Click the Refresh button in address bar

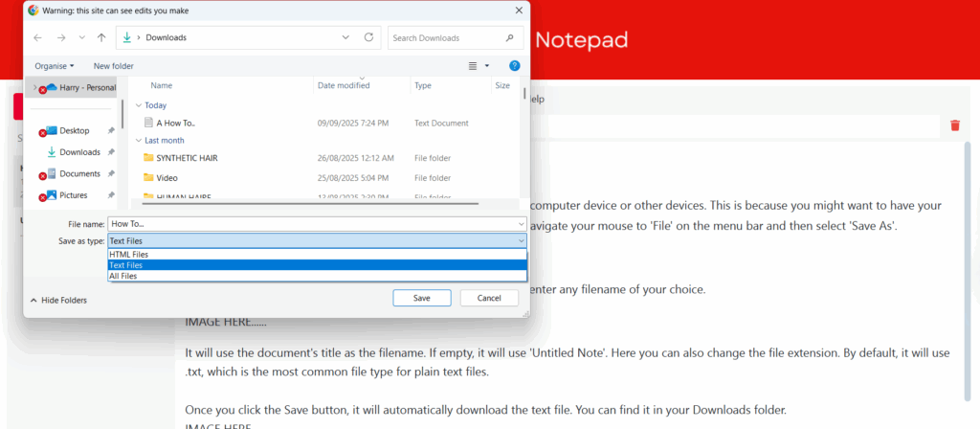(369, 38)
